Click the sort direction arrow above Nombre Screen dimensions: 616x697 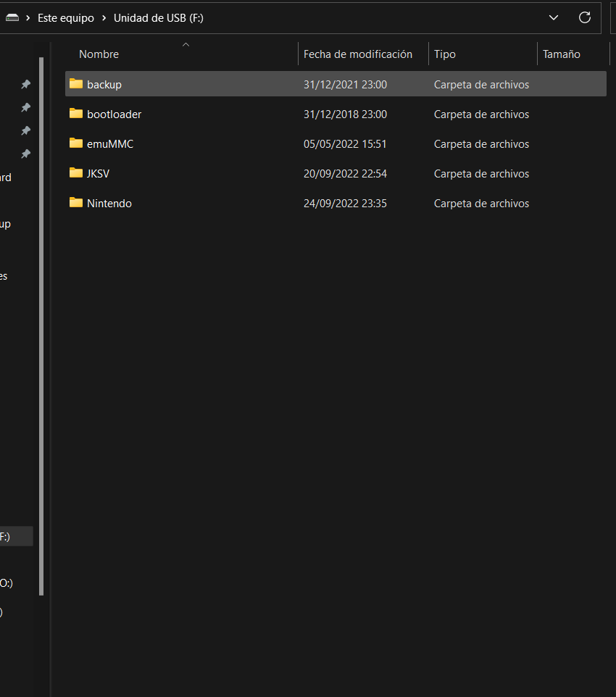pyautogui.click(x=186, y=44)
